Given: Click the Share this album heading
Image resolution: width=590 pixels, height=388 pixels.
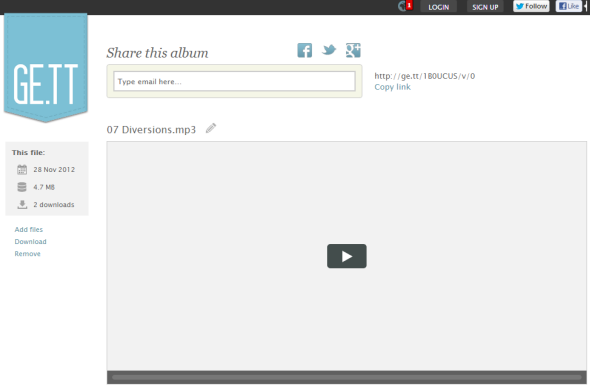Looking at the screenshot, I should pos(157,53).
